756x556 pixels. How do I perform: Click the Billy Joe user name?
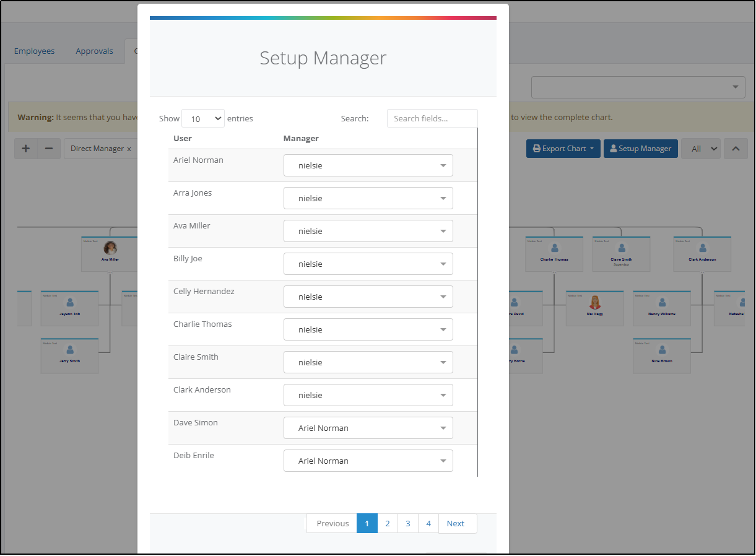coord(188,258)
